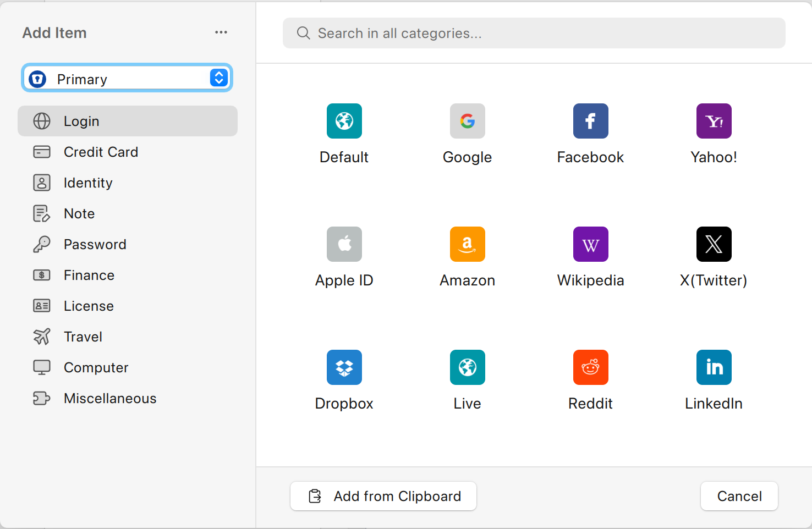Click Add from Clipboard button
The width and height of the screenshot is (812, 529).
tap(383, 496)
